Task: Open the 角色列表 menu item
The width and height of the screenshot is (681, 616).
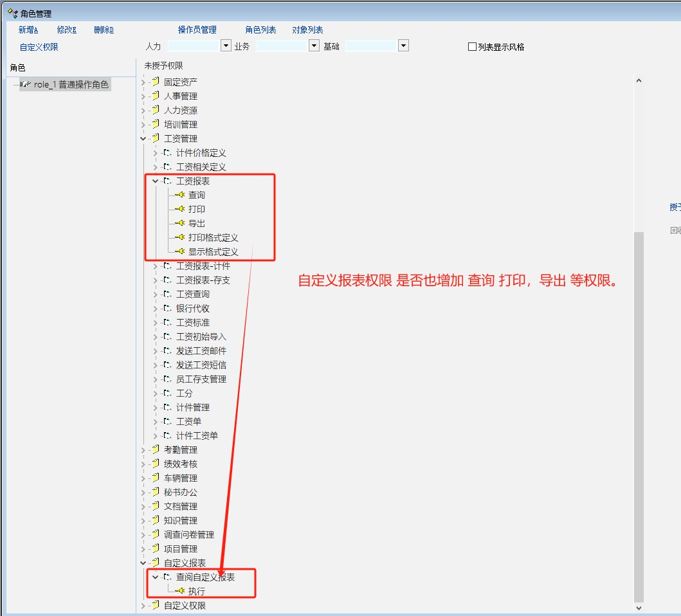Action: coord(260,30)
